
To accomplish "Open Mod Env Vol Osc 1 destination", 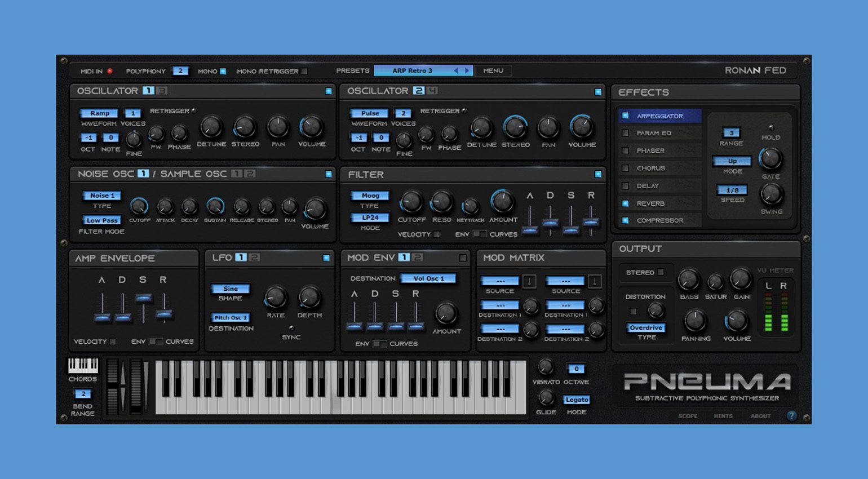I will (428, 278).
